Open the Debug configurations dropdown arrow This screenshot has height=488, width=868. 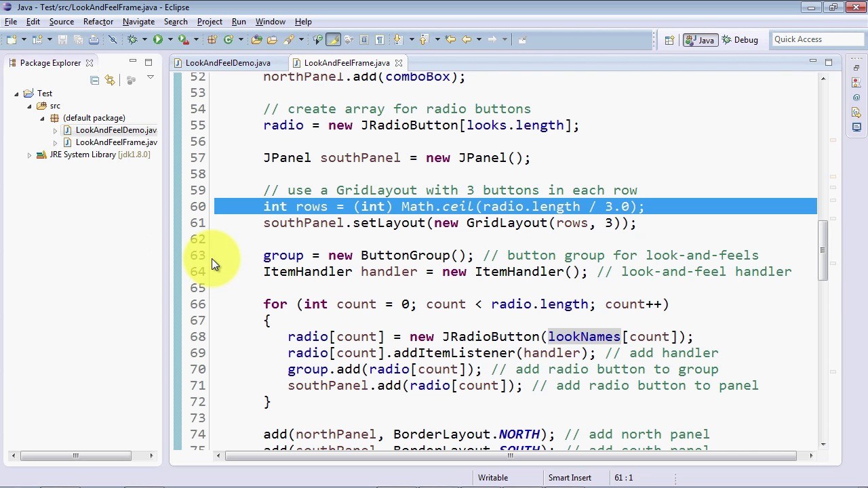click(x=144, y=39)
